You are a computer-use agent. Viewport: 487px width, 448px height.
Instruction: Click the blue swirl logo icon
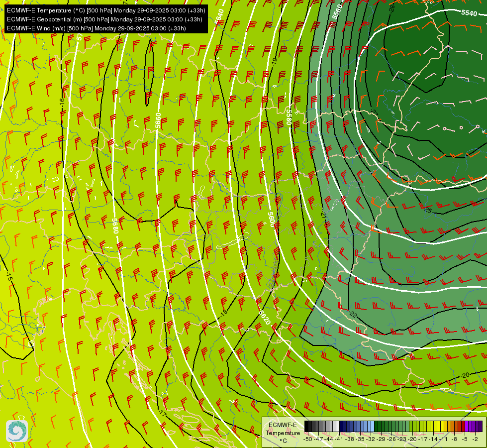point(17,431)
